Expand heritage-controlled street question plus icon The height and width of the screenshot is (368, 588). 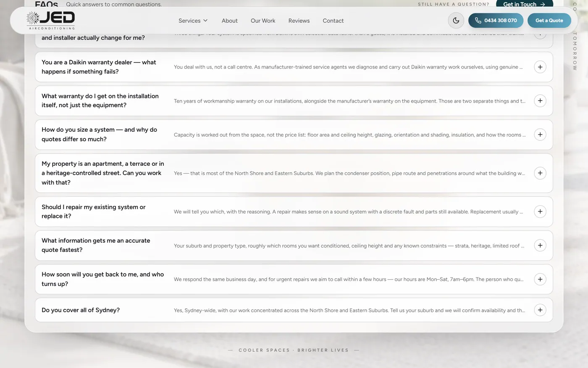click(x=540, y=173)
